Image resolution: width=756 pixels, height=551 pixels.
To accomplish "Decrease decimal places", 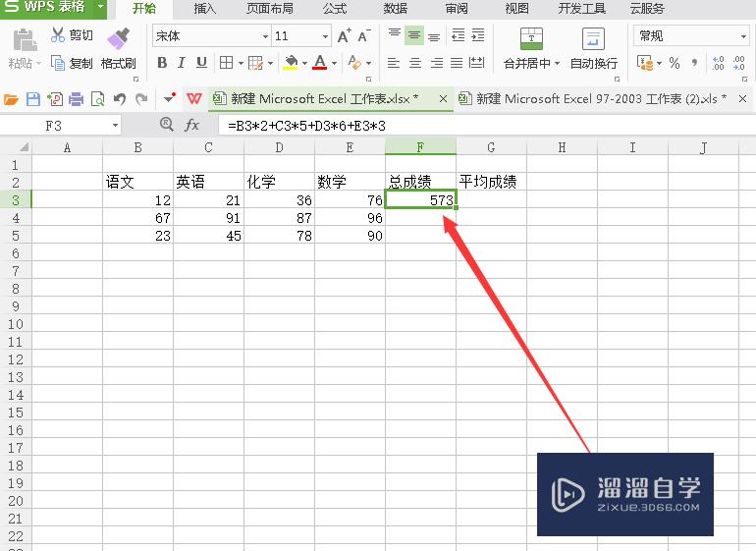I will tap(738, 63).
